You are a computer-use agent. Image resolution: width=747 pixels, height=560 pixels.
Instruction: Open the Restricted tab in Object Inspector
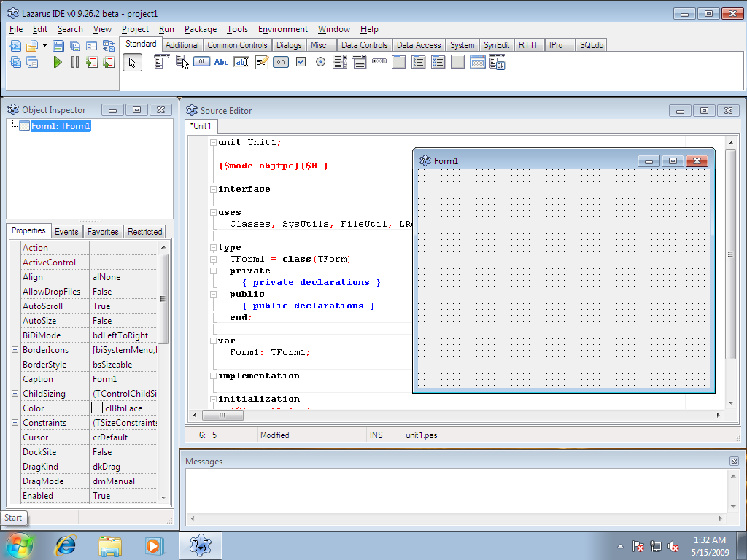point(145,231)
